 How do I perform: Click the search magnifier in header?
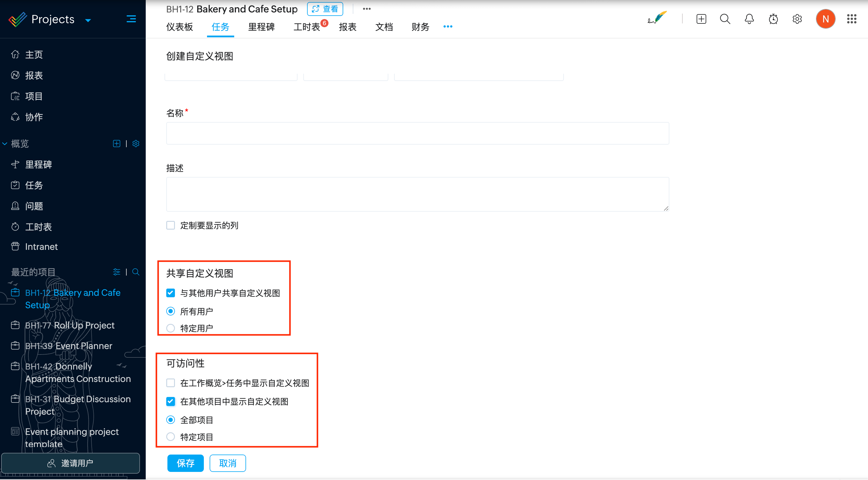[725, 19]
